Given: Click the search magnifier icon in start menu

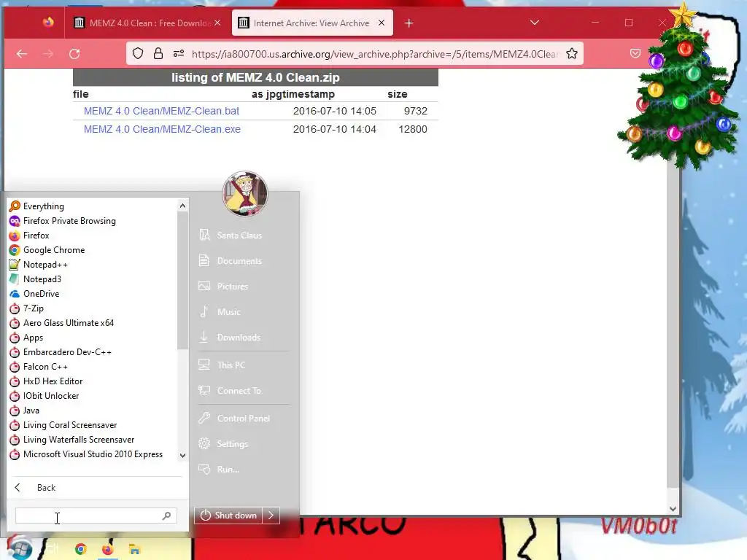Looking at the screenshot, I should [x=166, y=516].
